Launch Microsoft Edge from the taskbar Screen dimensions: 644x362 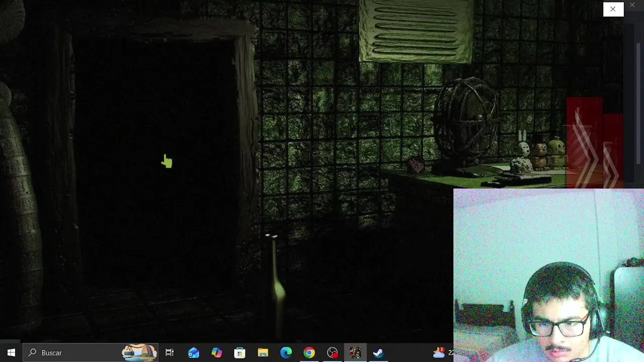[x=286, y=352]
